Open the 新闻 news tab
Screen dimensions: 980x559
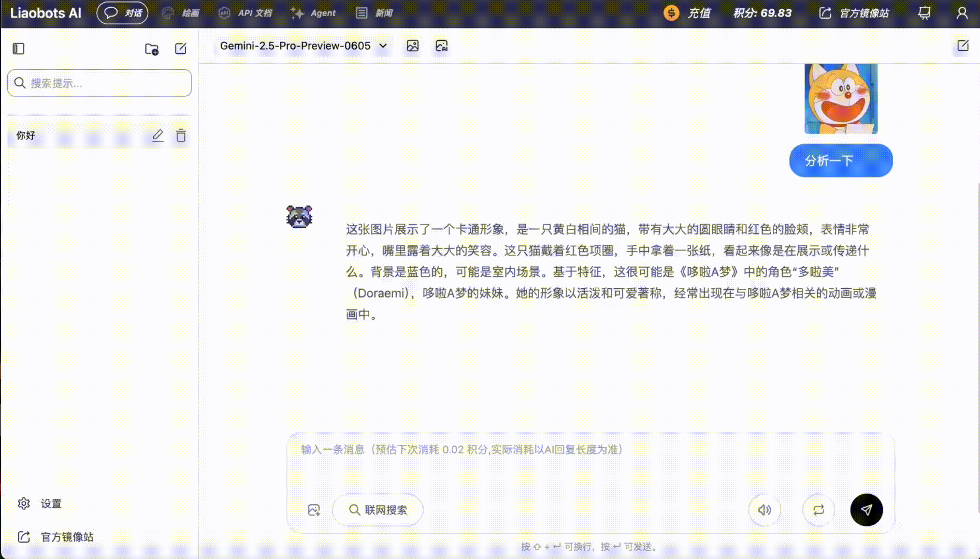click(x=374, y=13)
